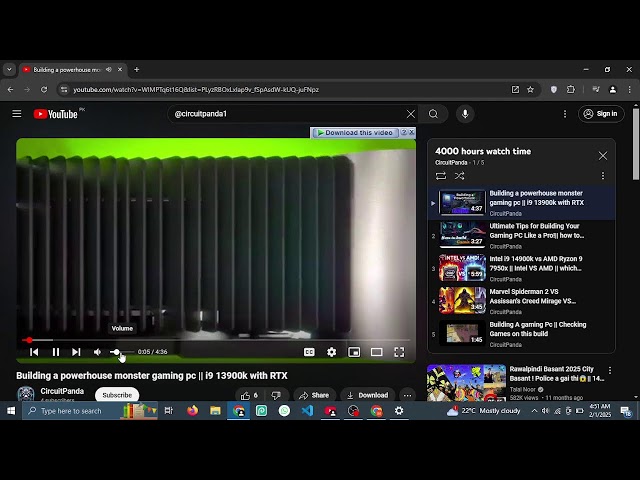Show hidden system tray icons
Image resolution: width=640 pixels, height=480 pixels.
pyautogui.click(x=534, y=411)
